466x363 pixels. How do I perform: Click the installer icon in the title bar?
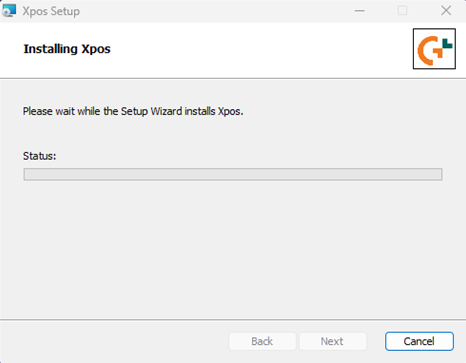[x=9, y=11]
